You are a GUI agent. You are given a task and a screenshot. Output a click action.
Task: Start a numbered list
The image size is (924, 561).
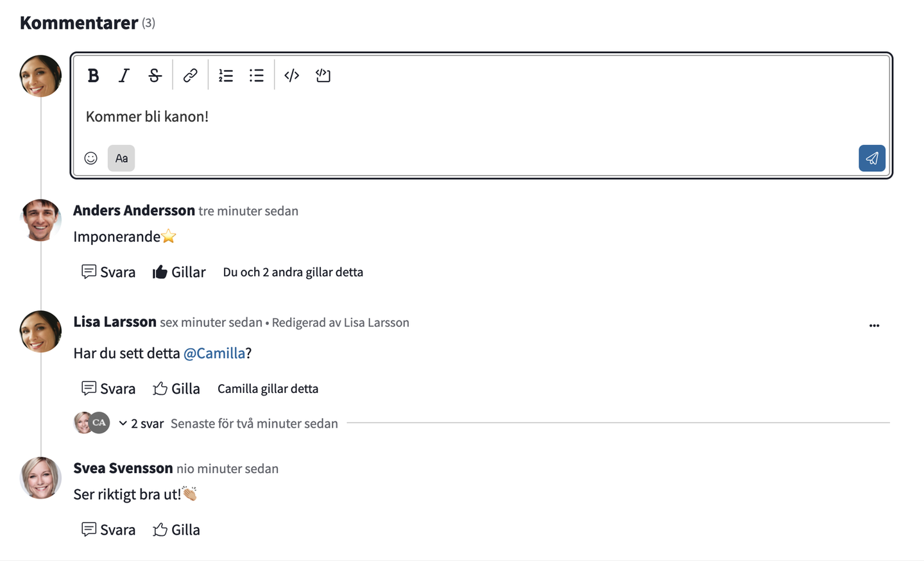click(x=226, y=76)
